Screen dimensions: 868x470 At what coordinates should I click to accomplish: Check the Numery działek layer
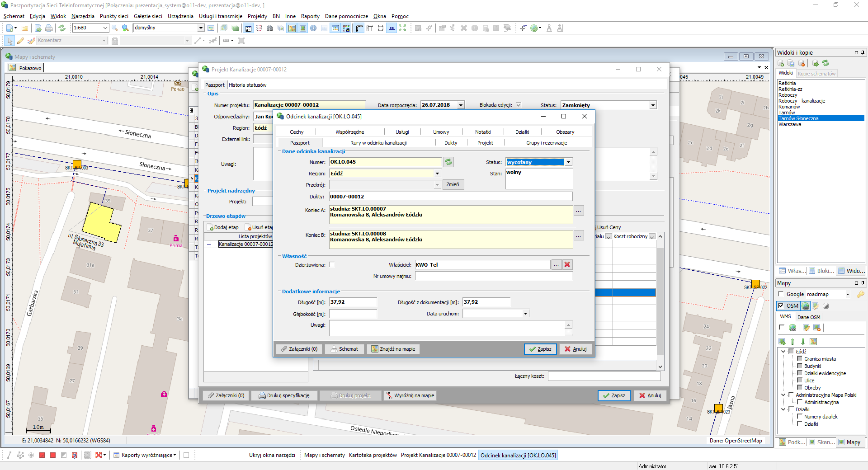coord(800,417)
